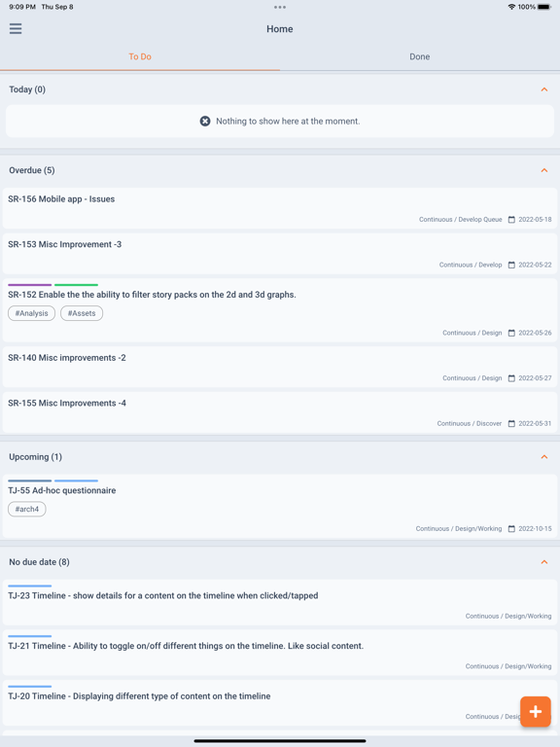Collapse the Upcoming section chevron

point(544,457)
